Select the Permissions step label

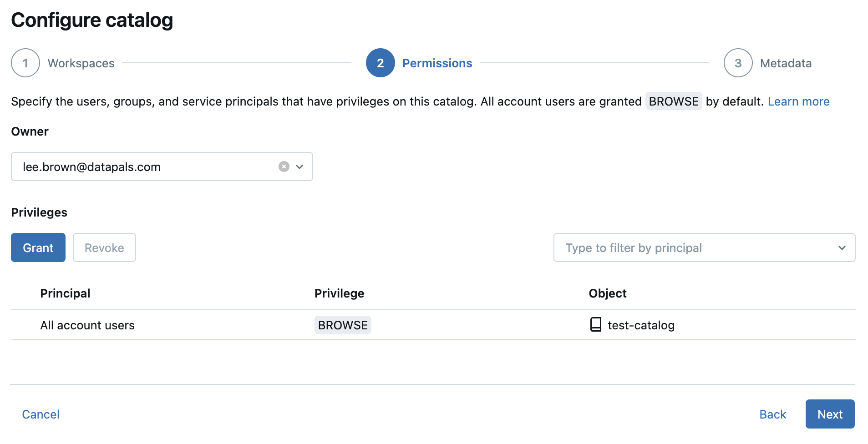click(437, 63)
